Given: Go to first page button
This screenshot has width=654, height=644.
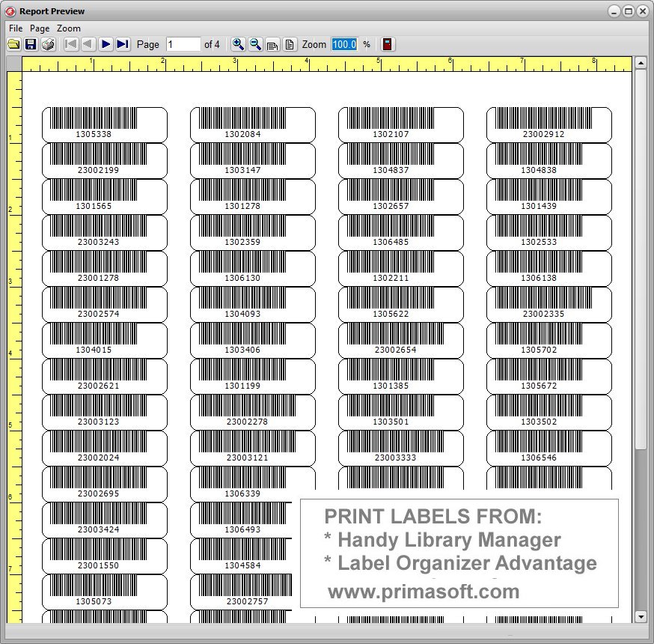Looking at the screenshot, I should point(71,44).
